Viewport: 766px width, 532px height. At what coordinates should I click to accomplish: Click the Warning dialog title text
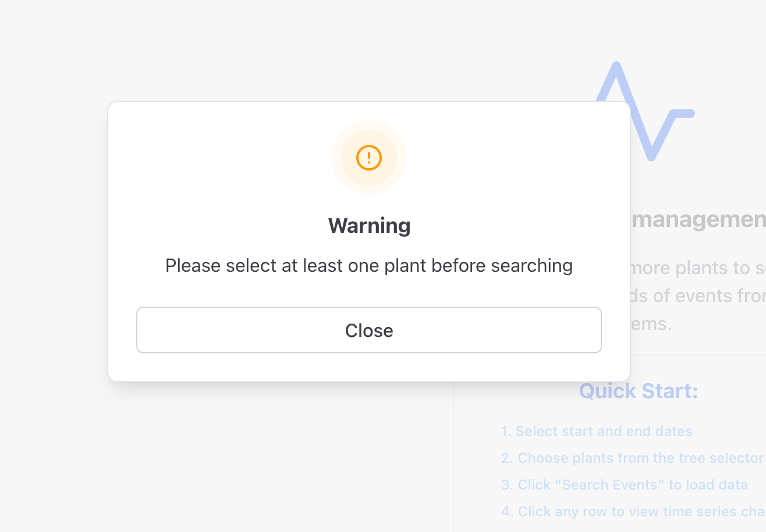pos(369,226)
